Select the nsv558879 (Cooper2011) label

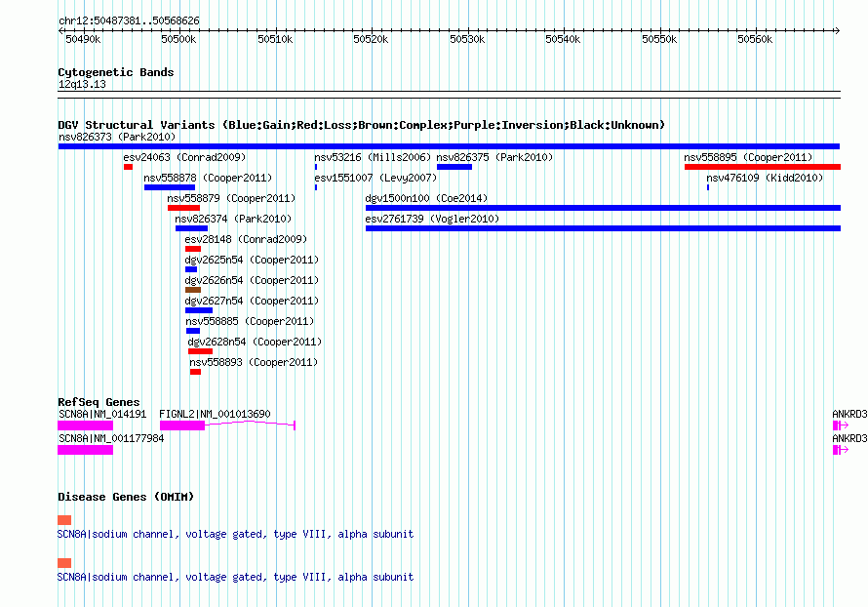(x=231, y=198)
